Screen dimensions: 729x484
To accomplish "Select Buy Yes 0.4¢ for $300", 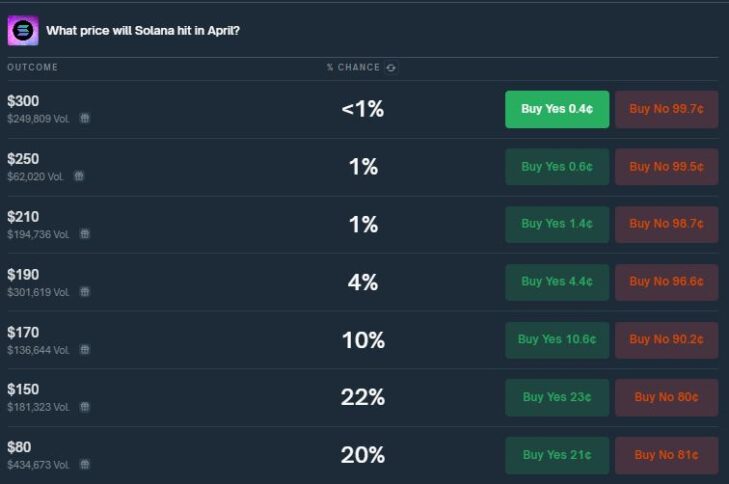I will coord(557,109).
